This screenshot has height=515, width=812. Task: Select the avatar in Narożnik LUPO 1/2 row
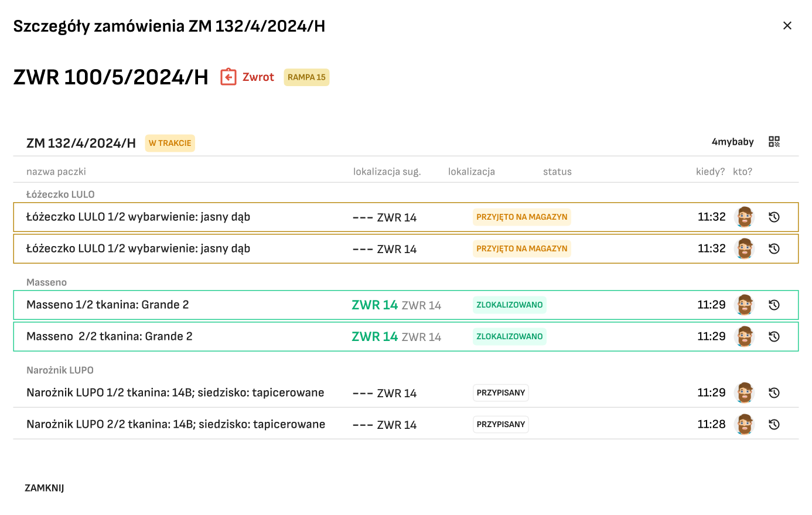[745, 393]
